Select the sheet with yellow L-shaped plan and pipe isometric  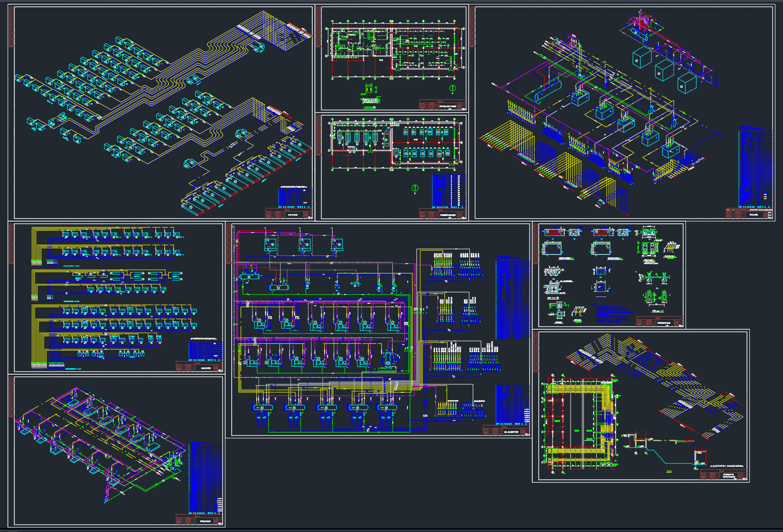click(x=641, y=406)
